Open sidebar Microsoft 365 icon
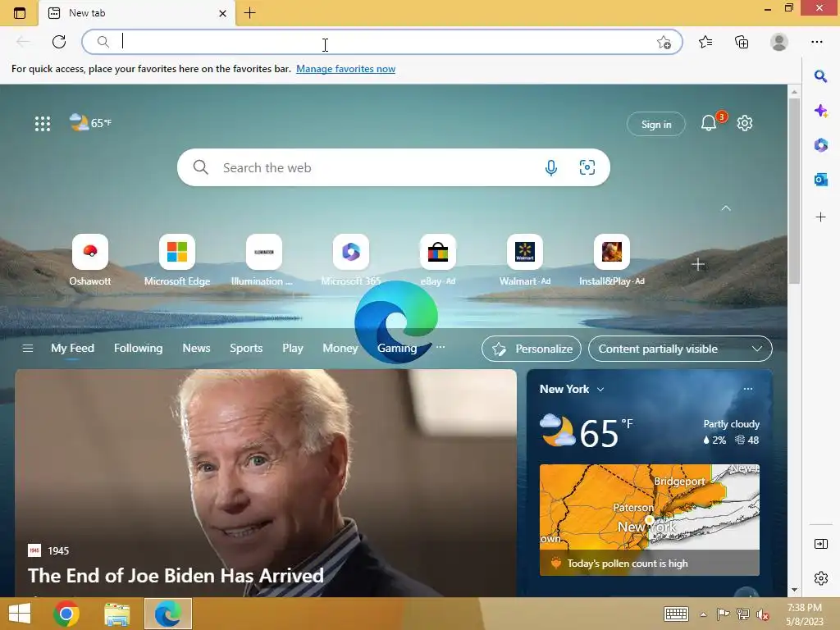The height and width of the screenshot is (630, 840). click(820, 144)
